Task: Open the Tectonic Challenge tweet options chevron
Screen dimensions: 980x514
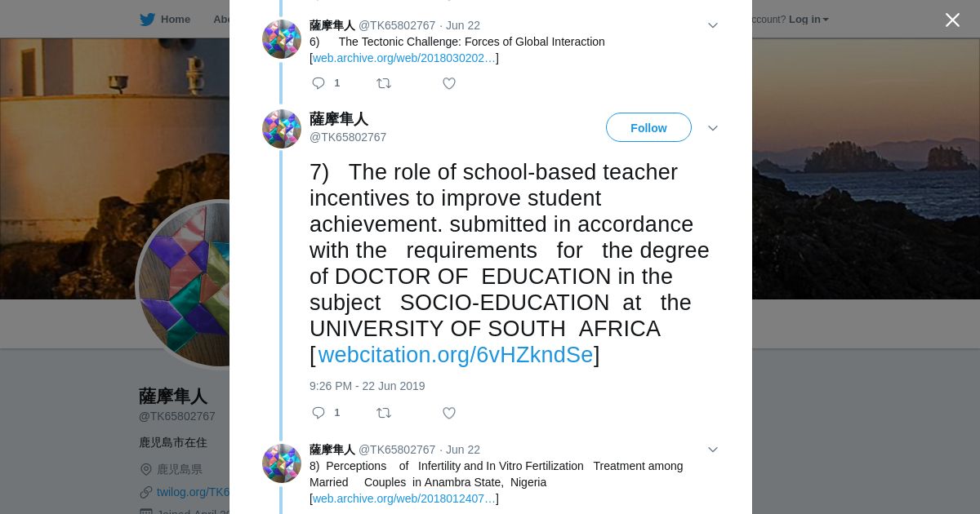Action: click(712, 26)
